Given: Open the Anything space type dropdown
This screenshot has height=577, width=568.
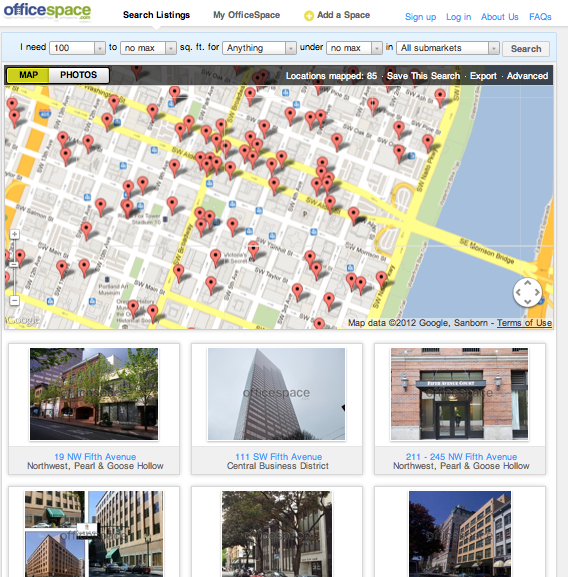Looking at the screenshot, I should (x=259, y=48).
